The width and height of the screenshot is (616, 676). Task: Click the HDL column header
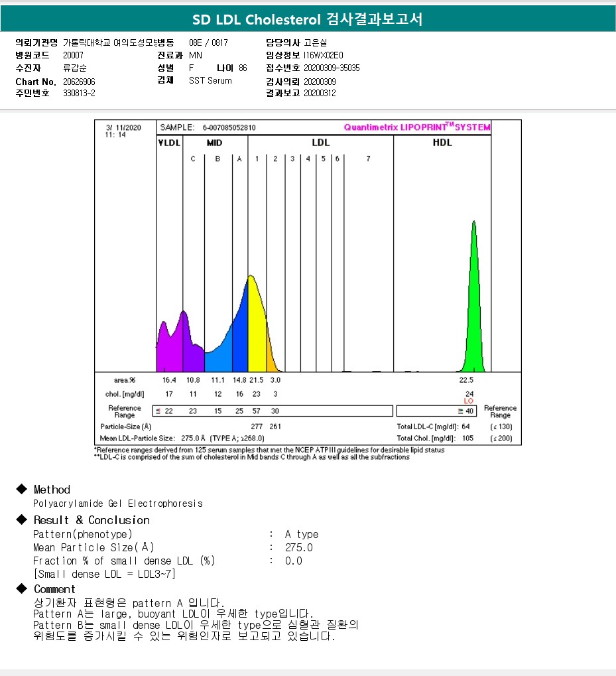click(442, 143)
